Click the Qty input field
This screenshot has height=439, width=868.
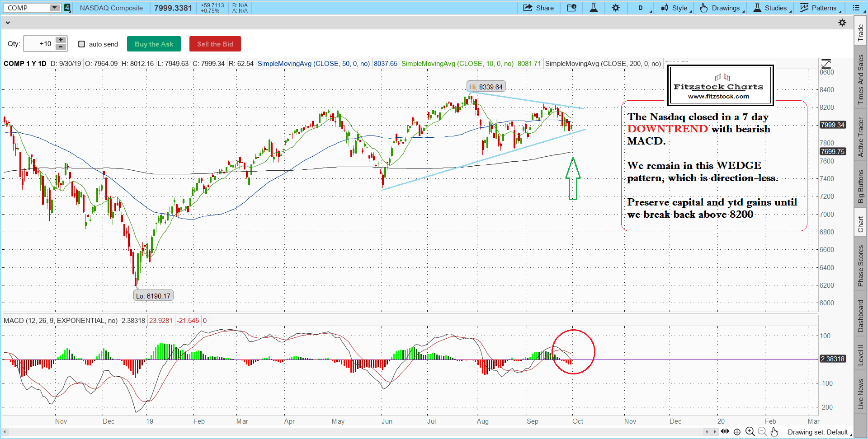click(x=40, y=44)
